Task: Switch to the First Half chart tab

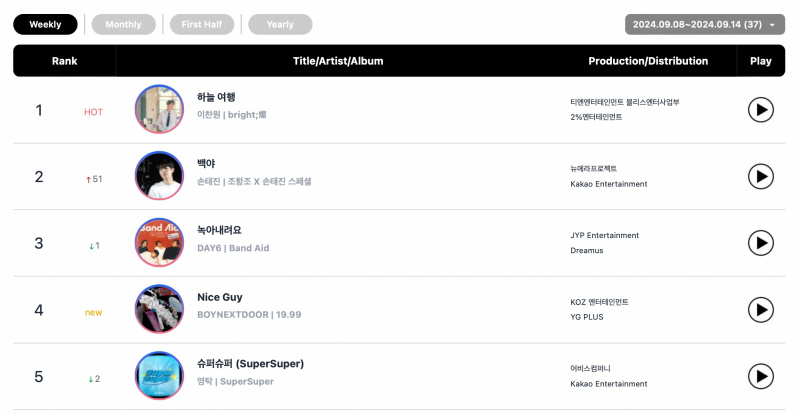Action: [x=202, y=25]
